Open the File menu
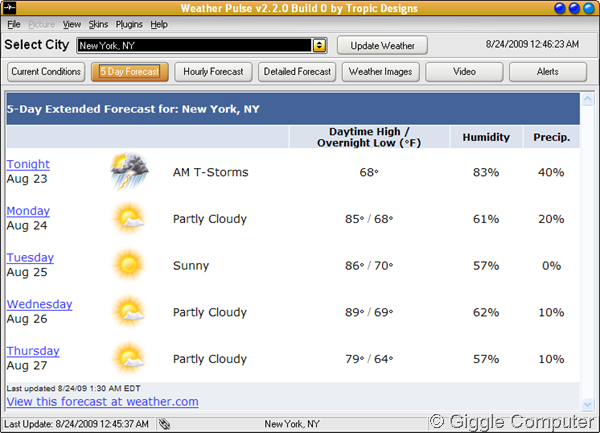Image resolution: width=600 pixels, height=433 pixels. pos(14,23)
